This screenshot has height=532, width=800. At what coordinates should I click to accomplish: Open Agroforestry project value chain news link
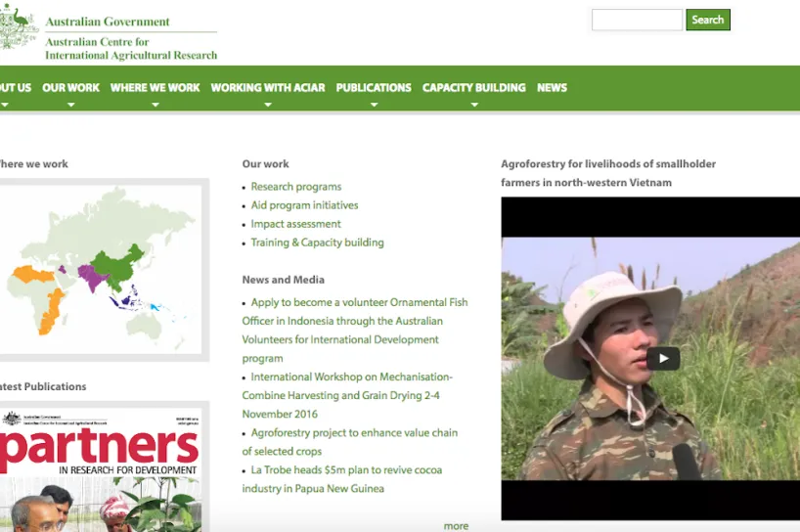click(350, 442)
